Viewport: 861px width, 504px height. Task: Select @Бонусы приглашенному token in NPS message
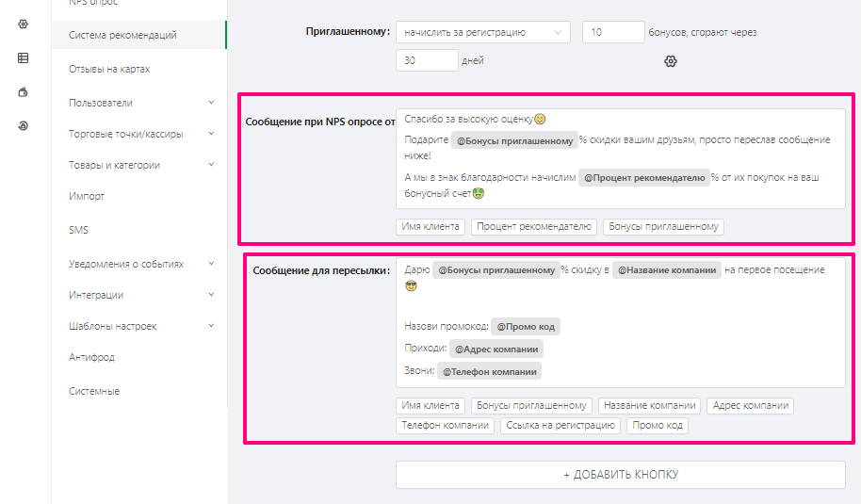click(x=514, y=140)
